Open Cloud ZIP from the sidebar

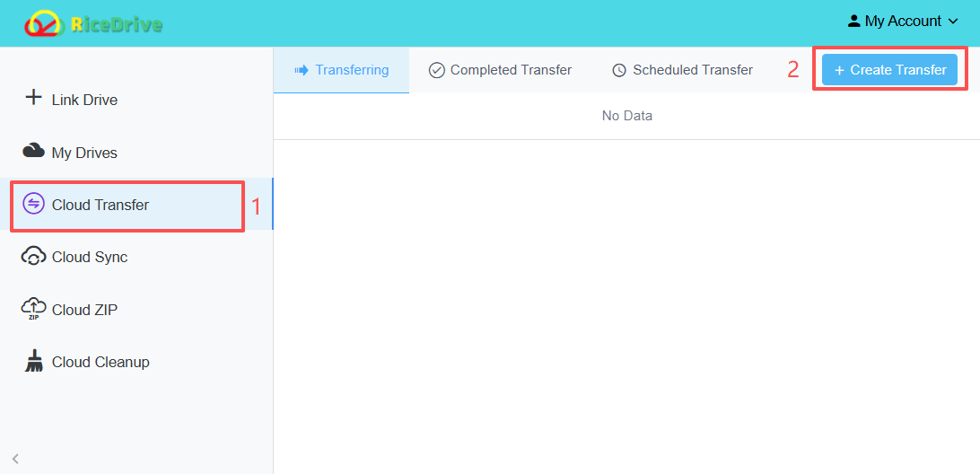[136, 310]
